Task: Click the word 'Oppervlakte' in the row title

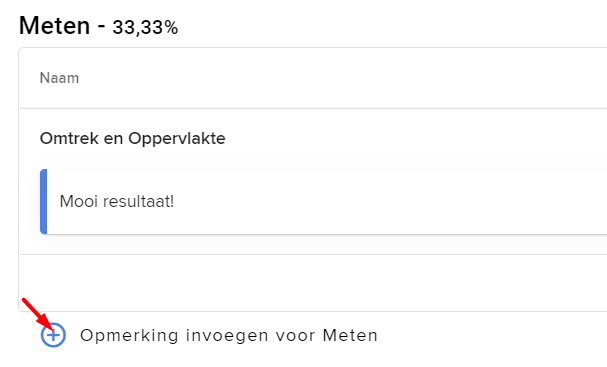Action: [x=177, y=139]
